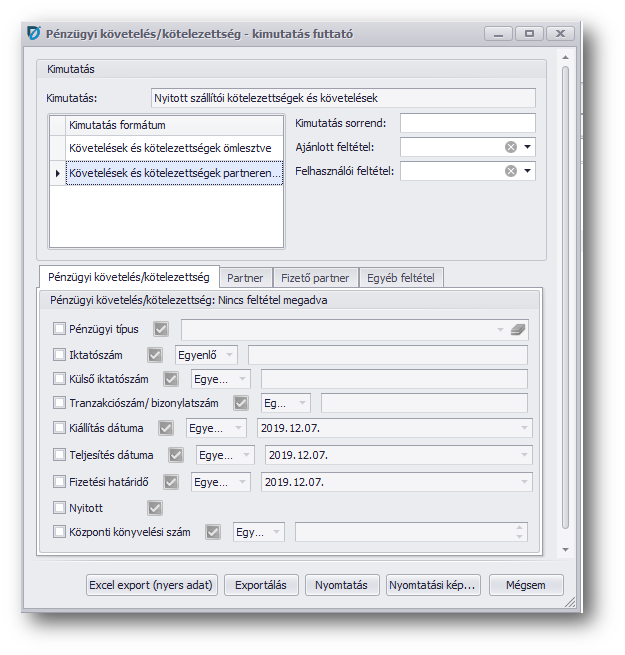Switch to the Partner tab
625x655 pixels.
(x=245, y=278)
